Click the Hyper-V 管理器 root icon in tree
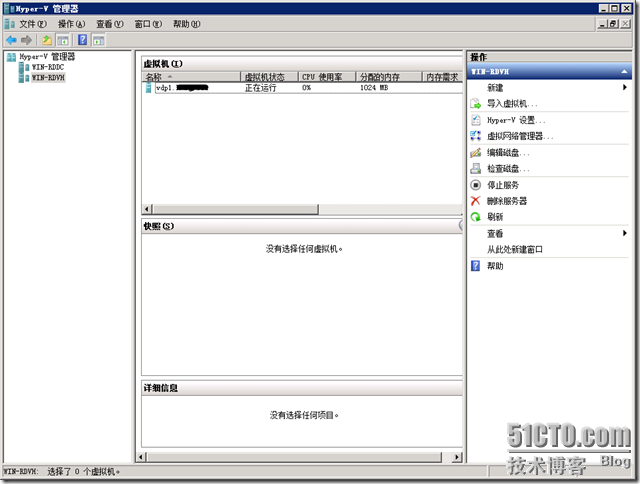This screenshot has width=640, height=484. [11, 57]
